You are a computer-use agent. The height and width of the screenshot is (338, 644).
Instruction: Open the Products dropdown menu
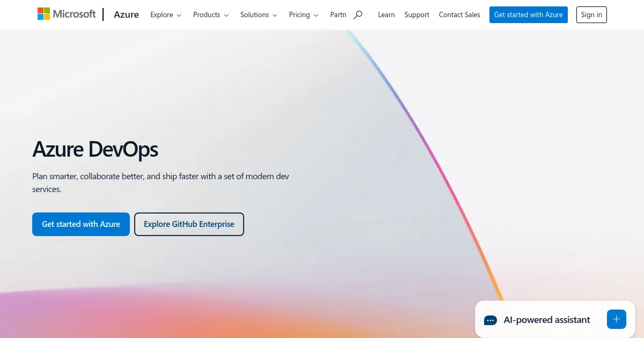210,15
